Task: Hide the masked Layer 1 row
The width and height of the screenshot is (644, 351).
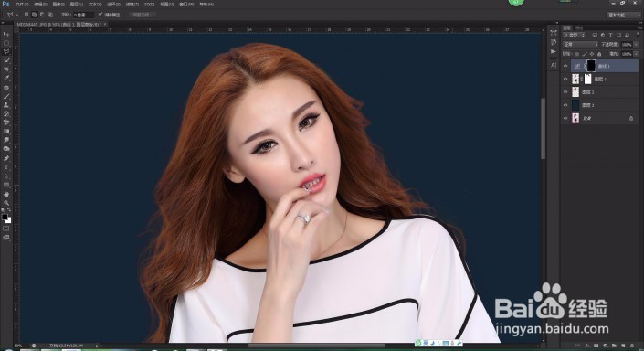Action: (565, 79)
